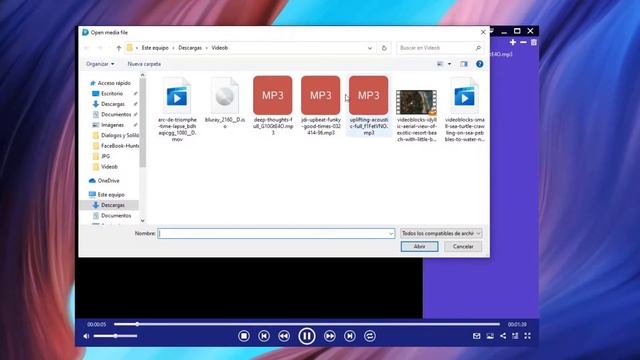Open the FaceBook-Hunt folder in sidebar

click(120, 146)
